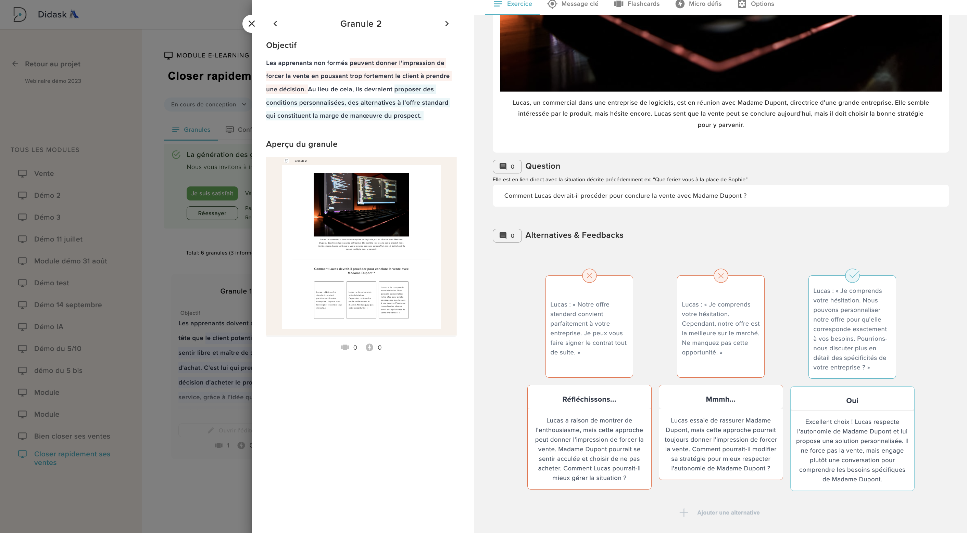Toggle the red X on first alternative
This screenshot has height=533, width=980.
tap(589, 276)
